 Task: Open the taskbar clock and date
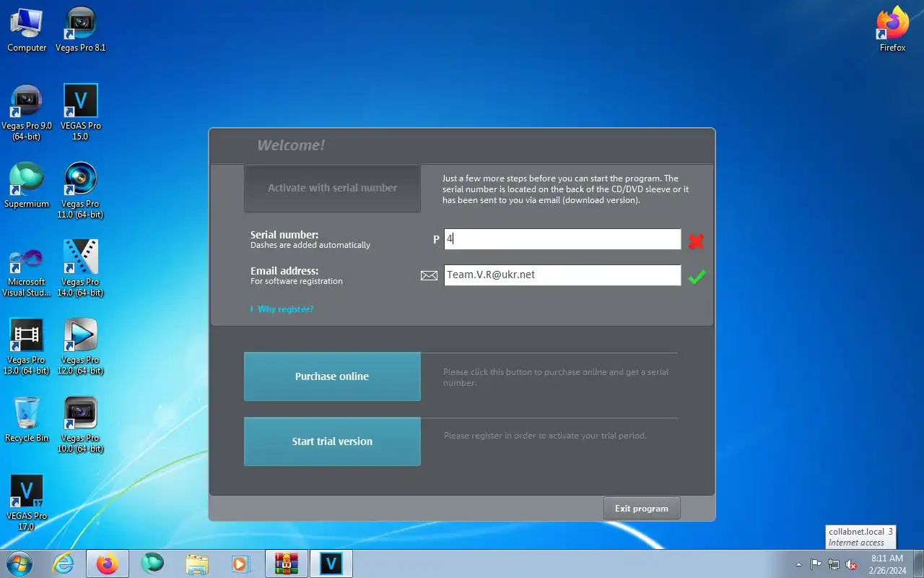point(887,564)
